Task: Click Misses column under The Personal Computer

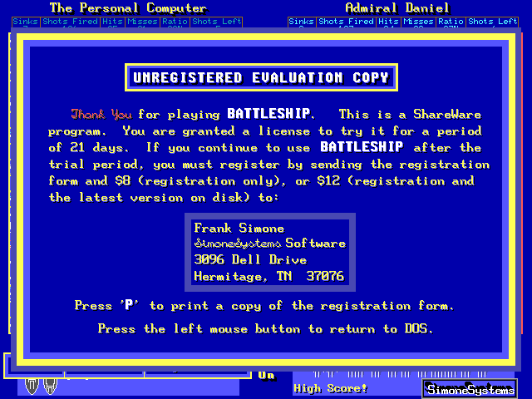Action: [x=142, y=22]
